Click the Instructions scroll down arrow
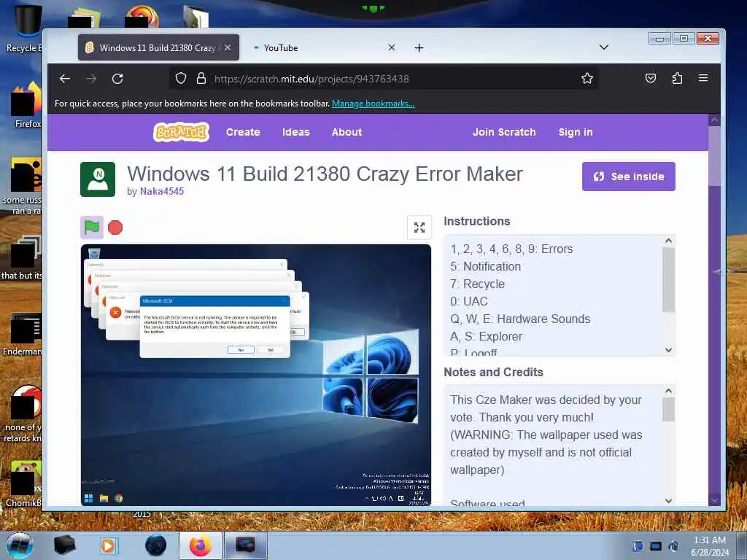747x560 pixels. tap(668, 350)
